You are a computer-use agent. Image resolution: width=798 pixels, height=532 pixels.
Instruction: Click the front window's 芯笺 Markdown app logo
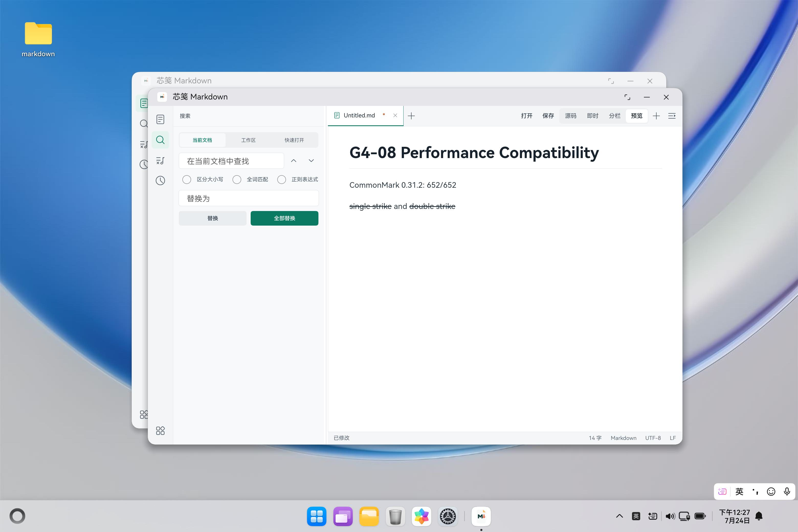(162, 97)
